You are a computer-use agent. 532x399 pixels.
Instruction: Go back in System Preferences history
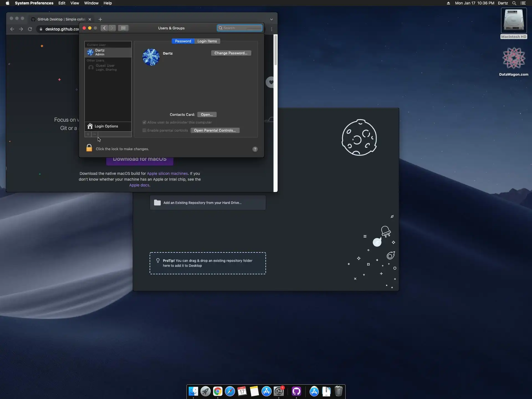(104, 28)
